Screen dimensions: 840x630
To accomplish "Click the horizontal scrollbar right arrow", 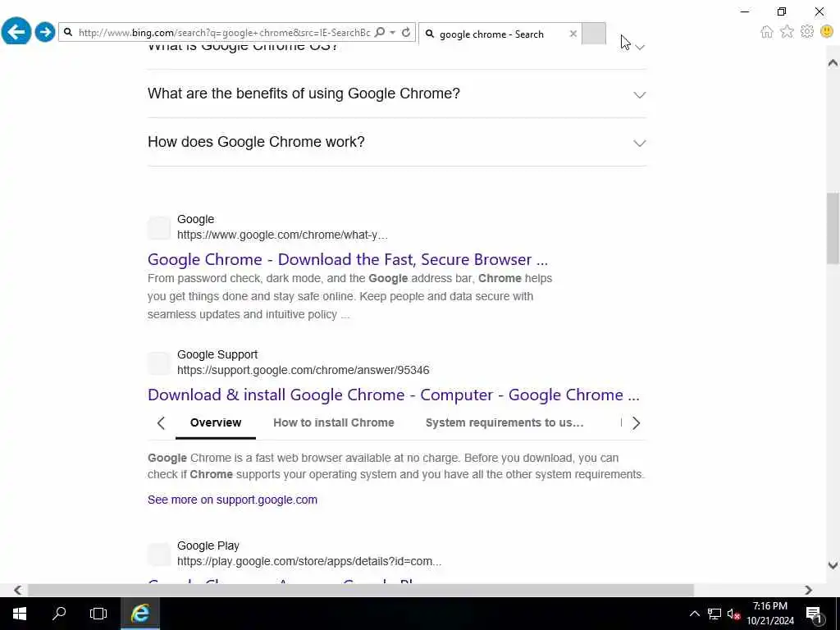I will click(808, 590).
